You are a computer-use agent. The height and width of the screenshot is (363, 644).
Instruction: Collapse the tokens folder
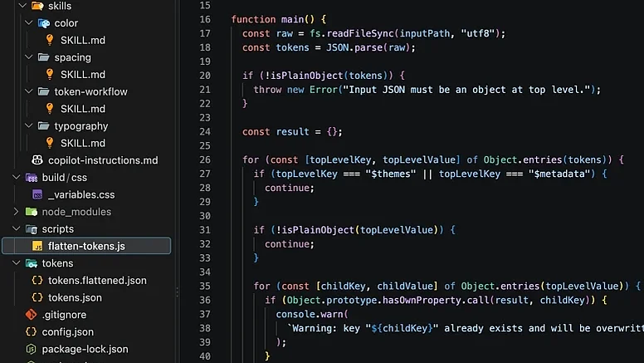pos(17,263)
